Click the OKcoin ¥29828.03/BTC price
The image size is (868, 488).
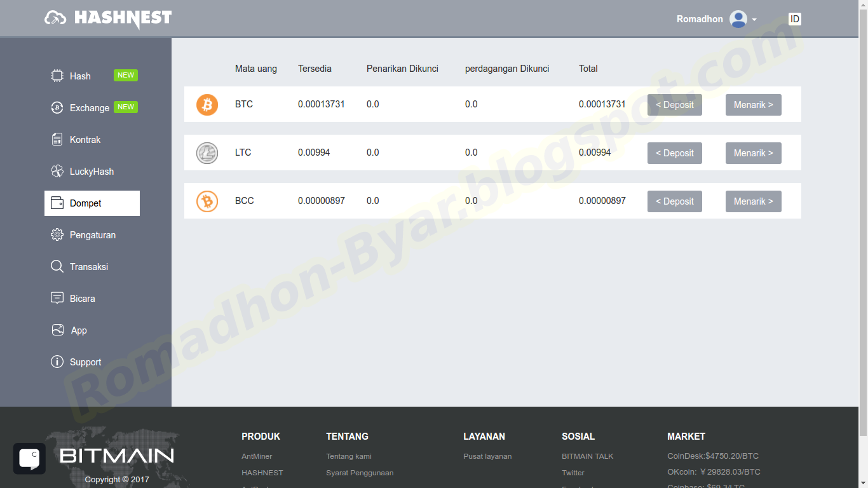[714, 472]
